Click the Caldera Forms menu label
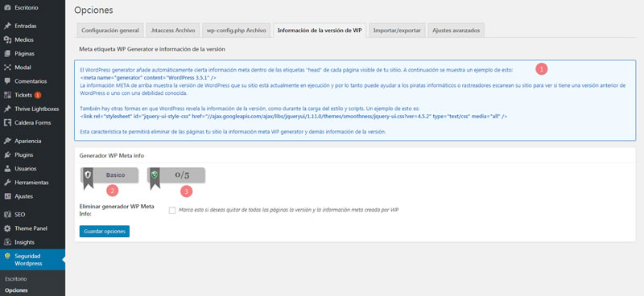 coord(32,122)
